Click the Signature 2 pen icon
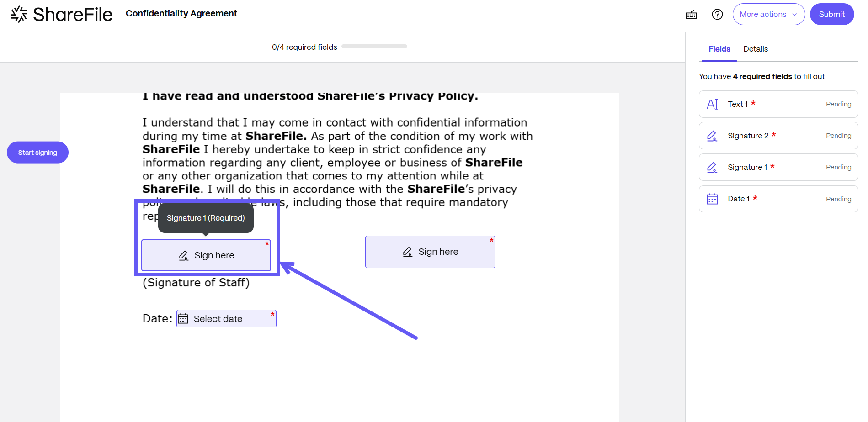The image size is (868, 422). point(712,136)
